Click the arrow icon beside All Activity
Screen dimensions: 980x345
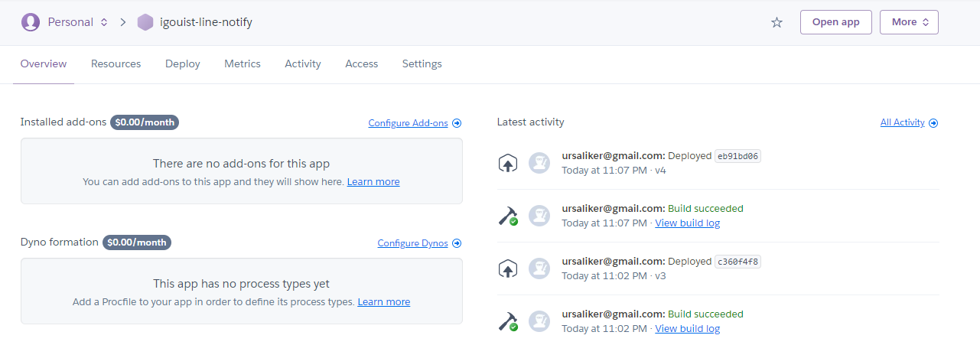(933, 122)
